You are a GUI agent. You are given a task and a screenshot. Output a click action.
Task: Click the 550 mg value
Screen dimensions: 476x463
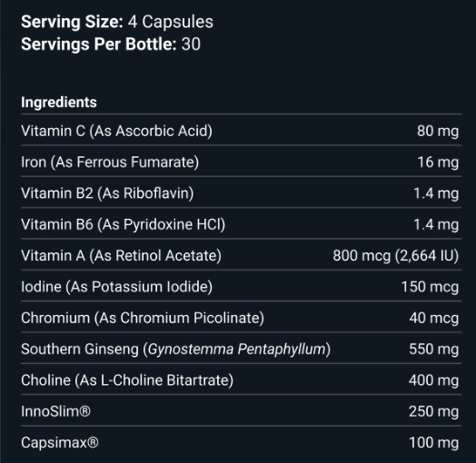[x=434, y=349]
